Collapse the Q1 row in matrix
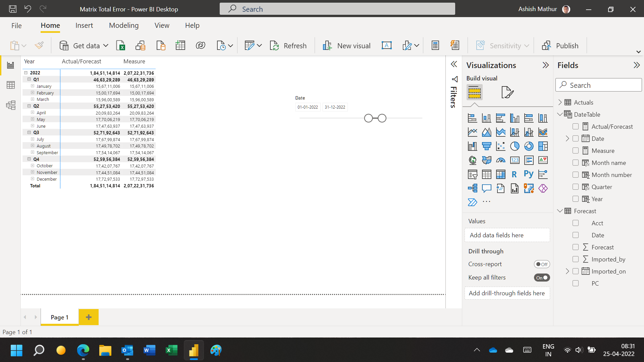This screenshot has height=362, width=644. (29, 79)
